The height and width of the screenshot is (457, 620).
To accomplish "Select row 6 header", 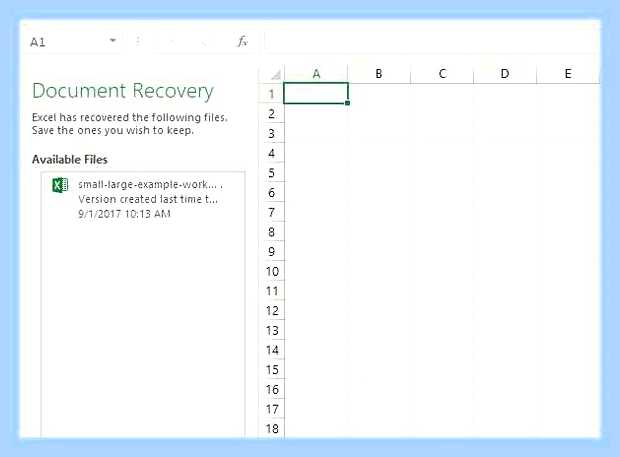I will (x=271, y=193).
